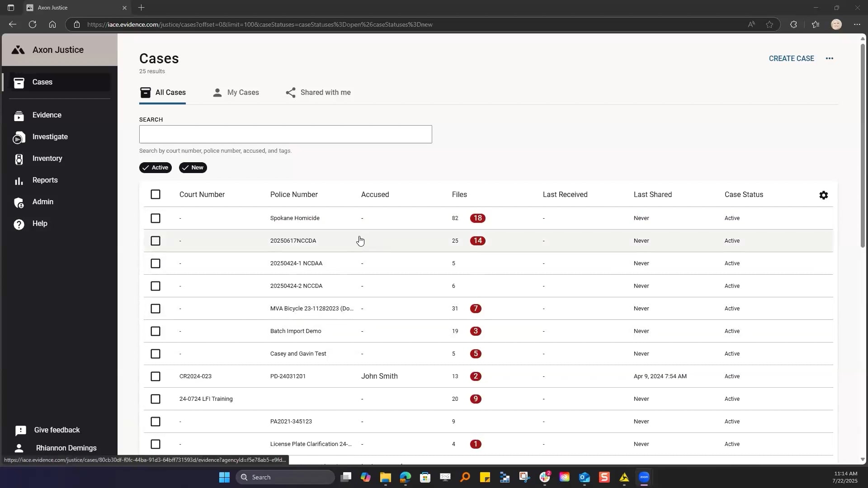Check the select-all checkbox in table header

pos(156,194)
